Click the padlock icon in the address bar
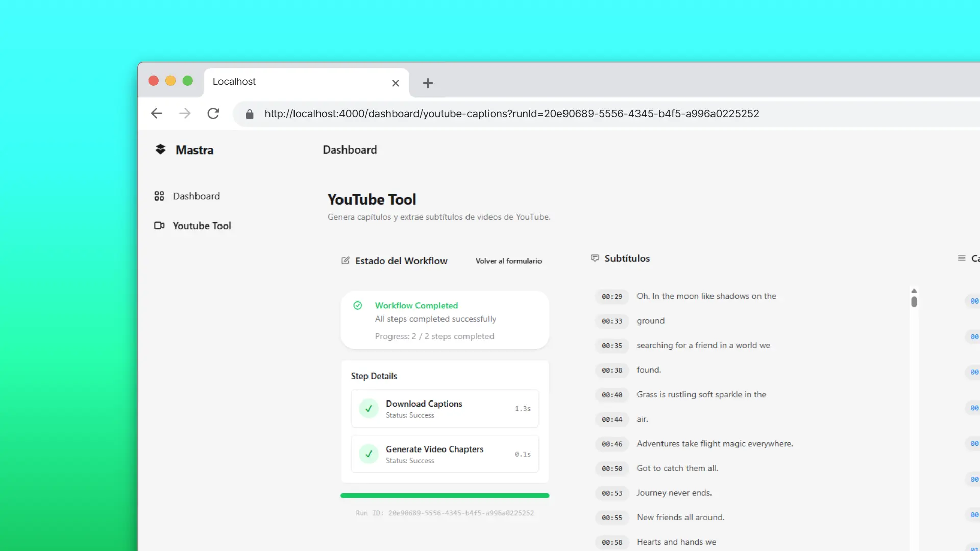 (249, 114)
